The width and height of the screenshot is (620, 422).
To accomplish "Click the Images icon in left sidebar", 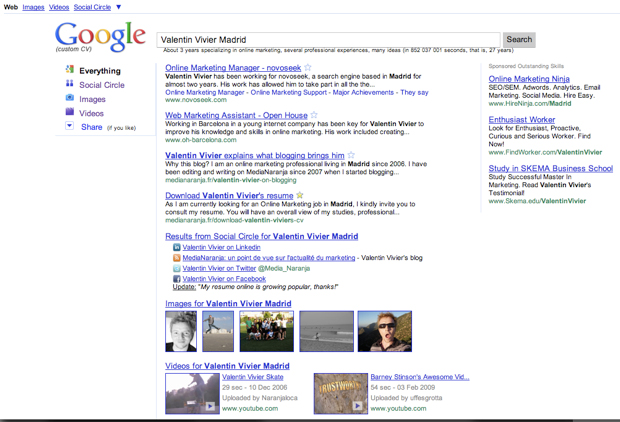I will 70,99.
